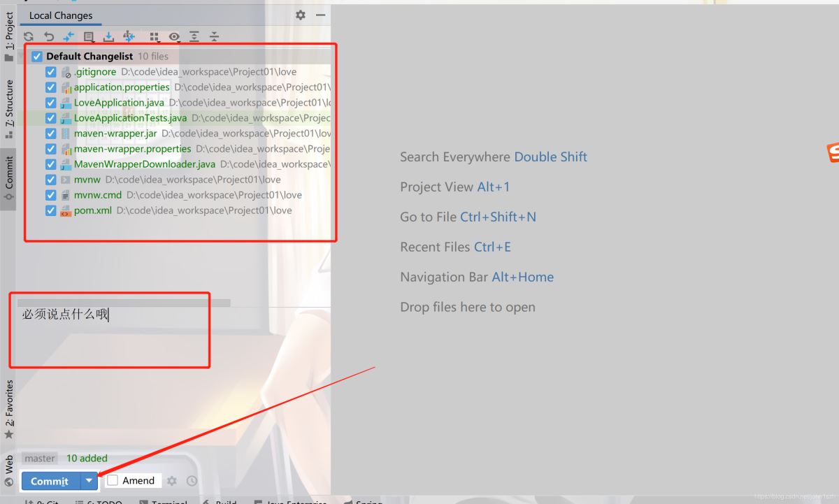The width and height of the screenshot is (839, 504).
Task: Select the Default Changelist row title
Action: click(x=89, y=57)
